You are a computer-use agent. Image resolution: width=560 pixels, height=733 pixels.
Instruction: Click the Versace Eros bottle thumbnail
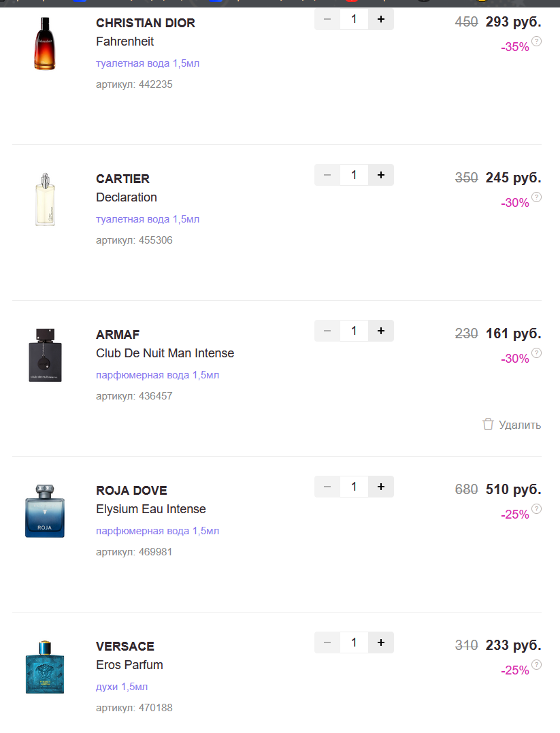tap(45, 667)
